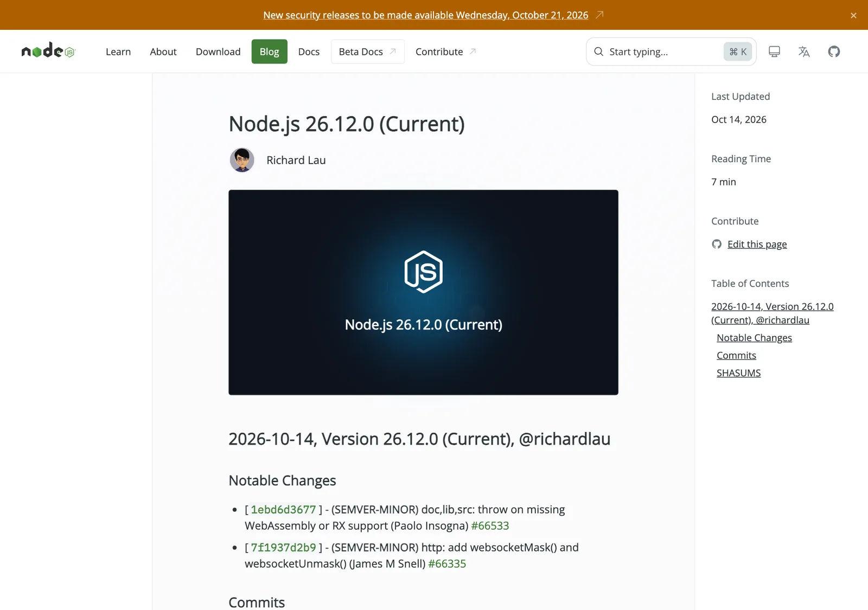Select the Blog tab
868x610 pixels.
coord(270,52)
